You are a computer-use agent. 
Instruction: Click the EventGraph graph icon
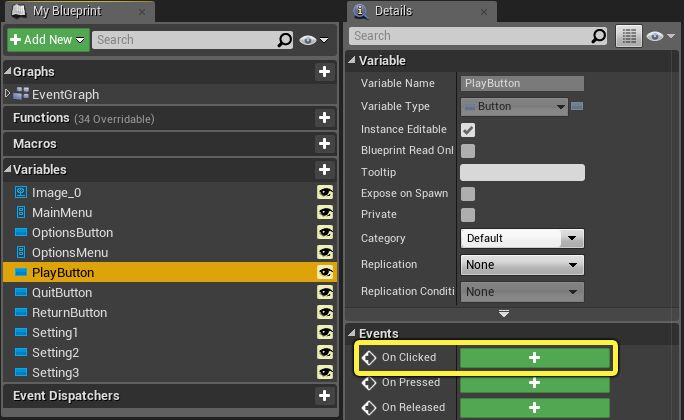21,94
